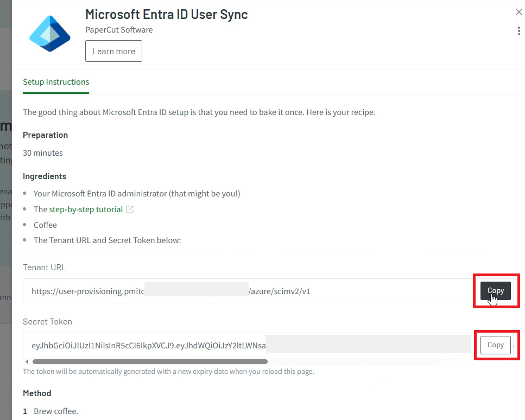Click the Learn more button
Screen dimensions: 525x420
[x=113, y=51]
